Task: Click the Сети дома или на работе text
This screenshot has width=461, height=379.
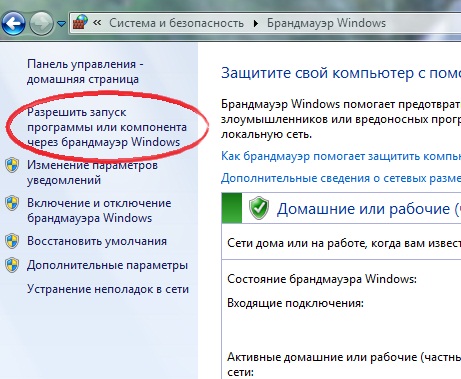Action: point(344,243)
